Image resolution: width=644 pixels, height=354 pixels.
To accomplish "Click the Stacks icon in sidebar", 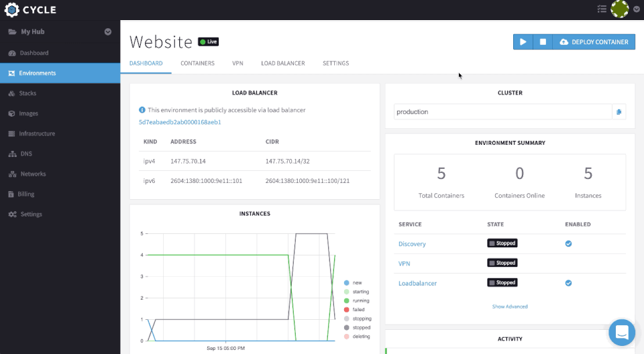I will (11, 93).
